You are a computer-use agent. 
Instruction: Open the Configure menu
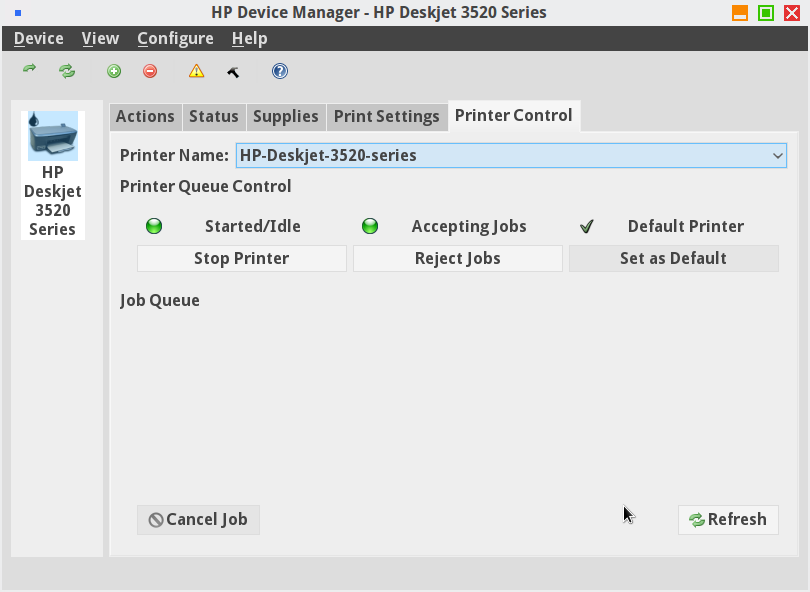175,38
